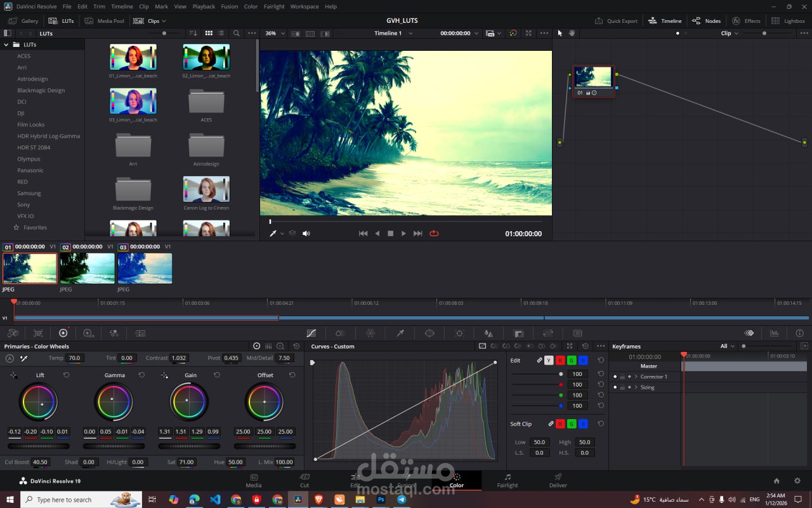Switch to the Deliver page
This screenshot has width=812, height=508.
[558, 481]
